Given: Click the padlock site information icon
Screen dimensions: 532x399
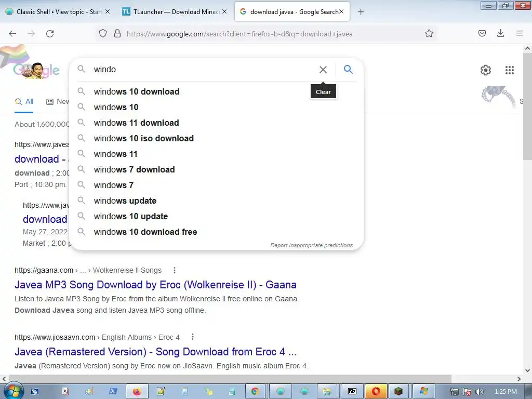Looking at the screenshot, I should tap(117, 33).
